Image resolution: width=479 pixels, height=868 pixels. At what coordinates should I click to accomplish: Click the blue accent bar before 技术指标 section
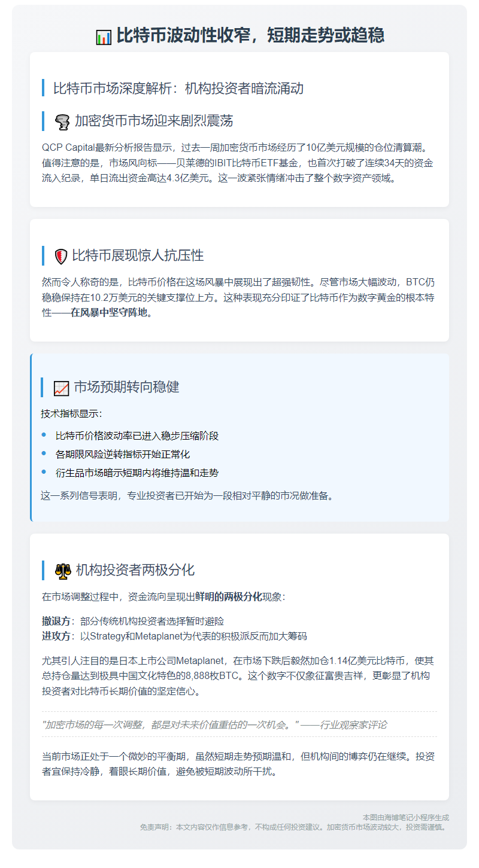click(x=42, y=388)
